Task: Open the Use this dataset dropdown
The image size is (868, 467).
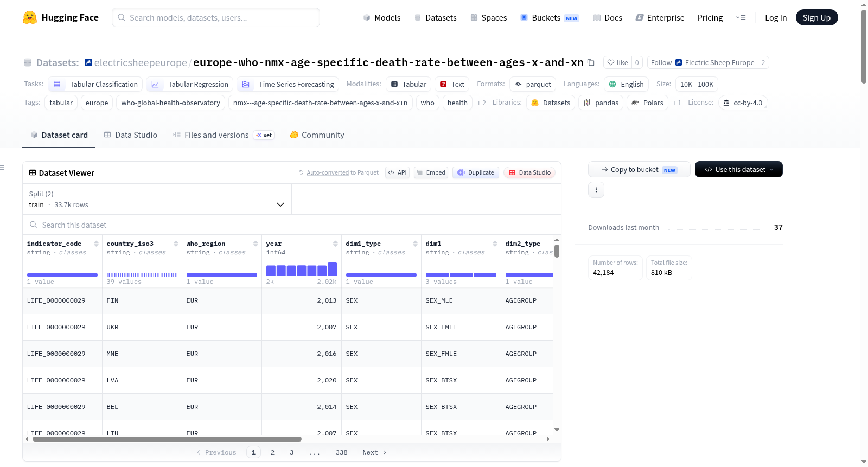Action: [x=738, y=169]
